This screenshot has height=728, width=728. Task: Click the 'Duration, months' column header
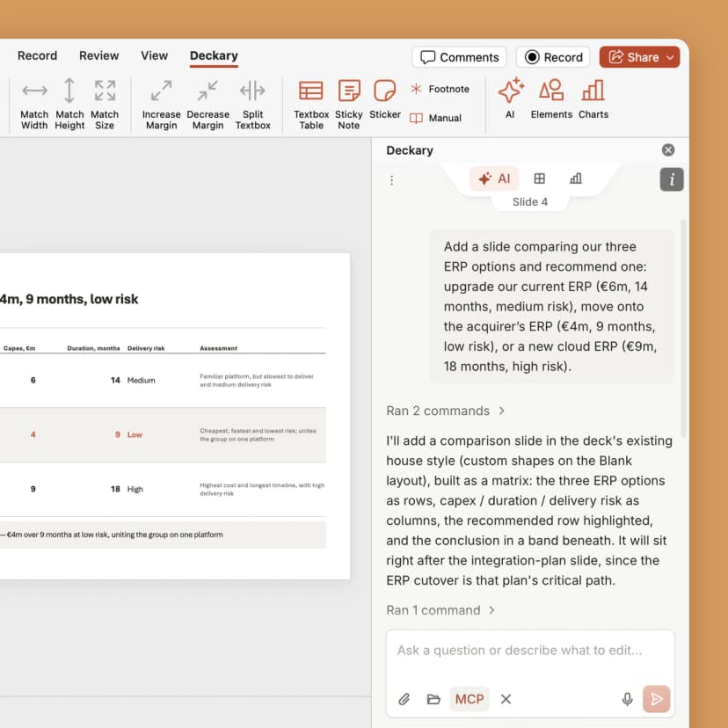point(93,348)
